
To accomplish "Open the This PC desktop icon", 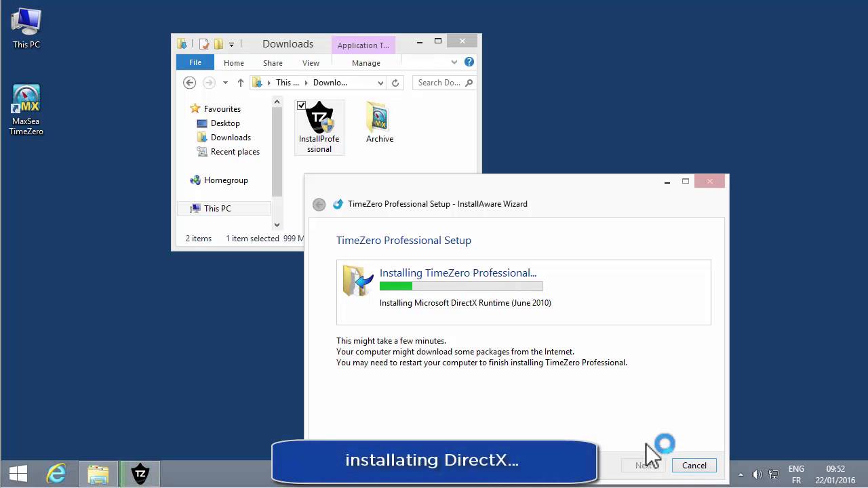I will point(26,28).
